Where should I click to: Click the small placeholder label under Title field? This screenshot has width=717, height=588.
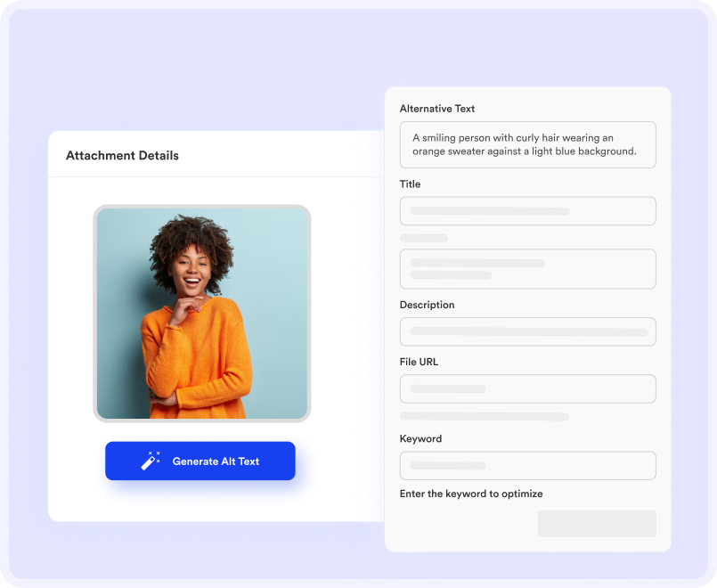pyautogui.click(x=424, y=238)
